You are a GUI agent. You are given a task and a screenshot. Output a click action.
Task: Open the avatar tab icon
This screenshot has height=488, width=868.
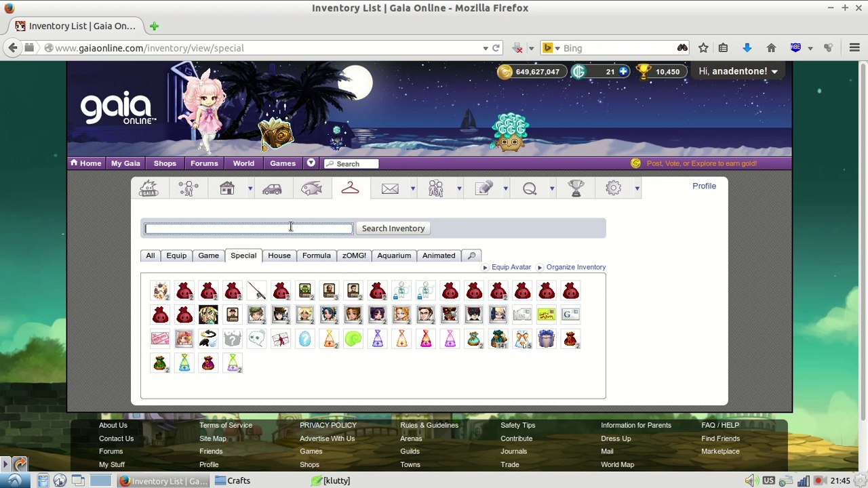188,188
